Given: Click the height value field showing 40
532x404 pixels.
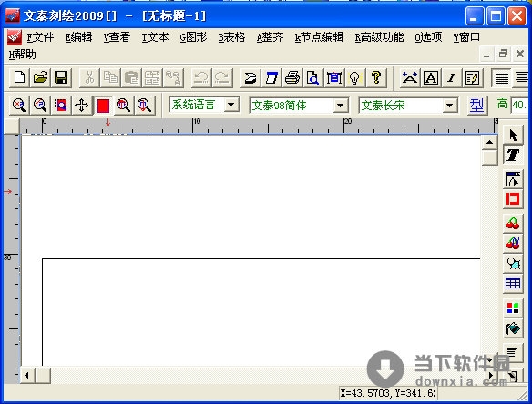Looking at the screenshot, I should (520, 105).
